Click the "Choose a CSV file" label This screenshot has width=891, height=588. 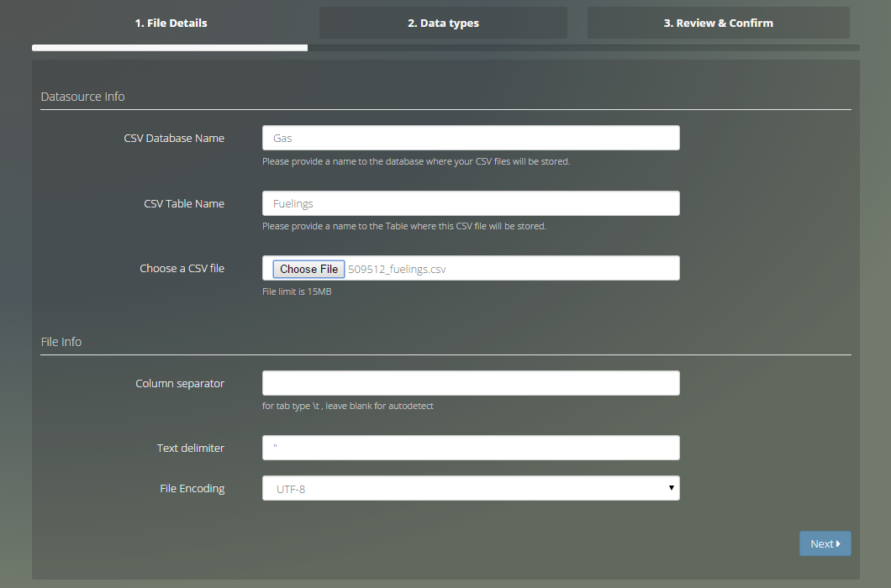point(182,269)
